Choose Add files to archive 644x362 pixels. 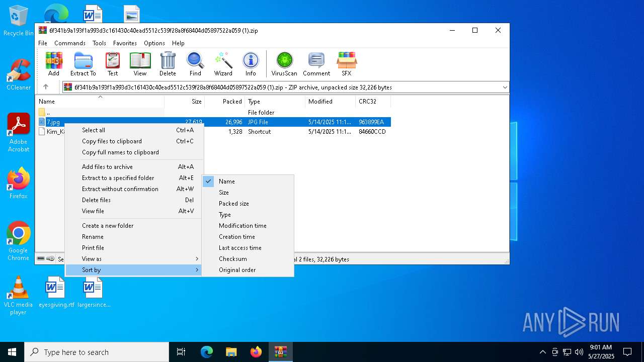coord(133,167)
